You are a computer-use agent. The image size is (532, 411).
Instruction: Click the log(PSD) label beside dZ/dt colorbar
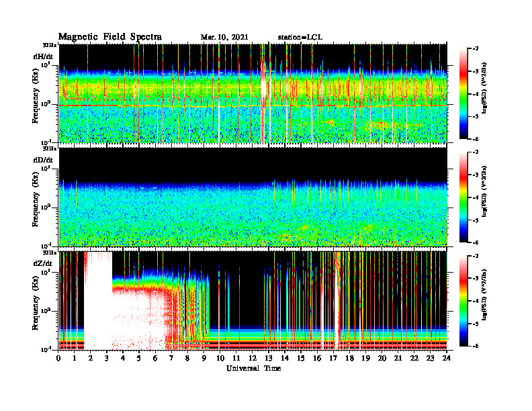pos(484,295)
